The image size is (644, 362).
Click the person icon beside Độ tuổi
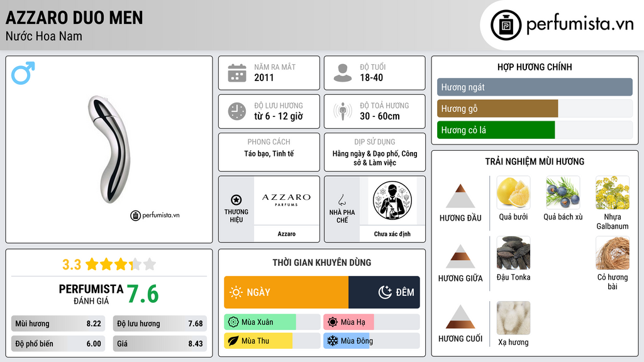point(343,73)
